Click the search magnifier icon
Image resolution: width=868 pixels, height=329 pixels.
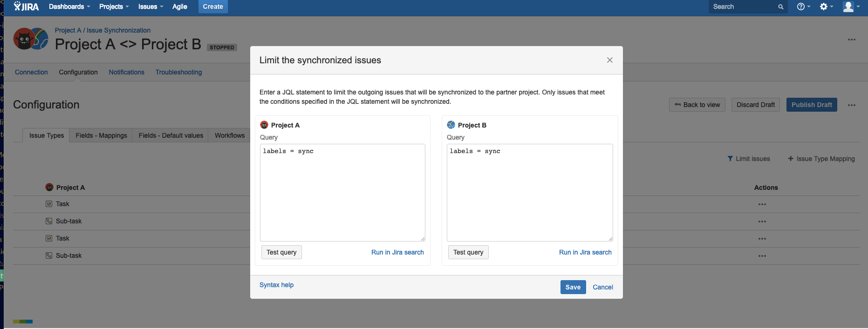tap(780, 7)
